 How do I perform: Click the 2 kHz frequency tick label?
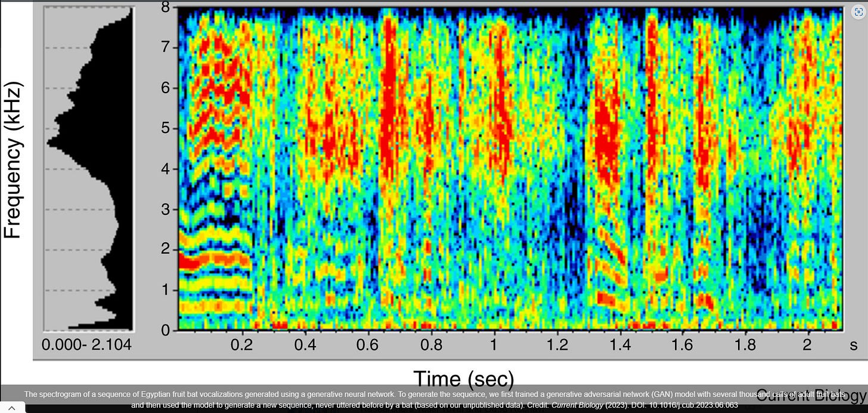point(166,249)
